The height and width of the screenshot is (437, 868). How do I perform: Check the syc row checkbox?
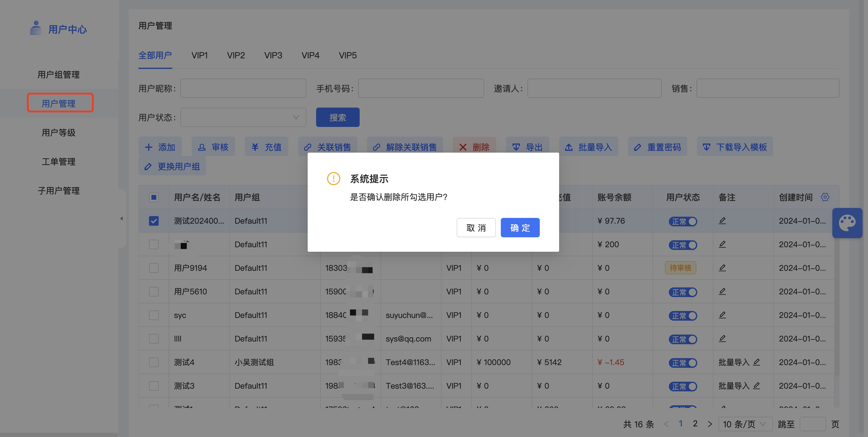154,315
